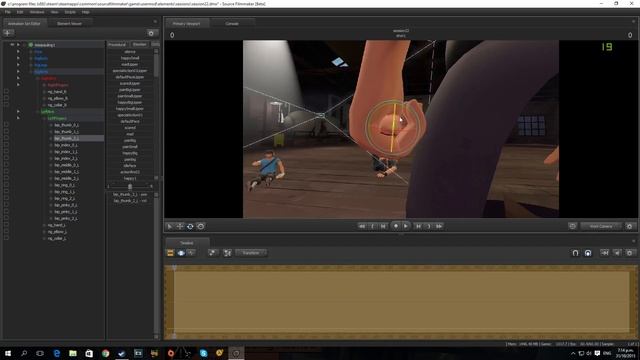Click the add animation set plus button
Image resolution: width=640 pixels, height=360 pixels.
[x=8, y=33]
